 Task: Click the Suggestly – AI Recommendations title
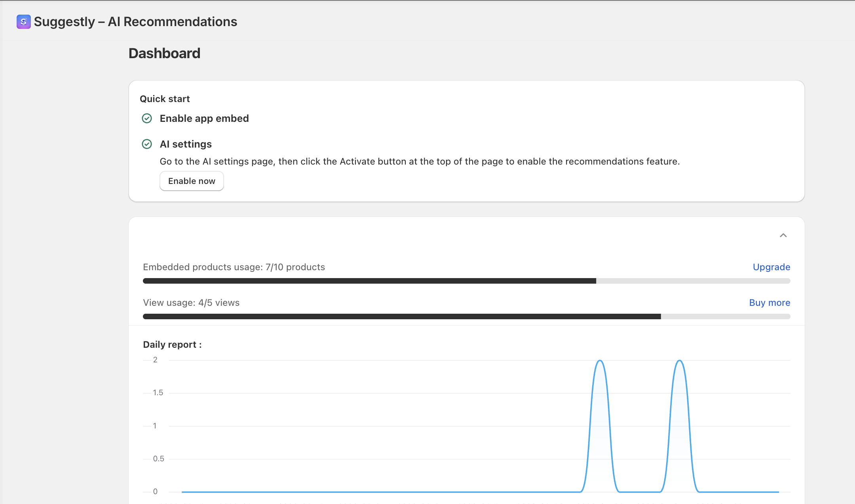coord(135,22)
